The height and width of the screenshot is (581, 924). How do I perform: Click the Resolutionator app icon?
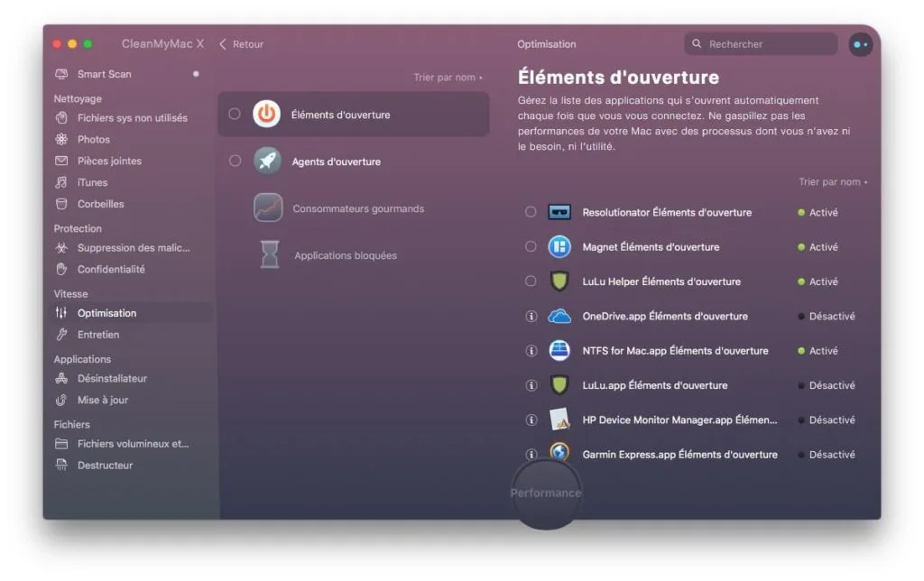(x=559, y=212)
